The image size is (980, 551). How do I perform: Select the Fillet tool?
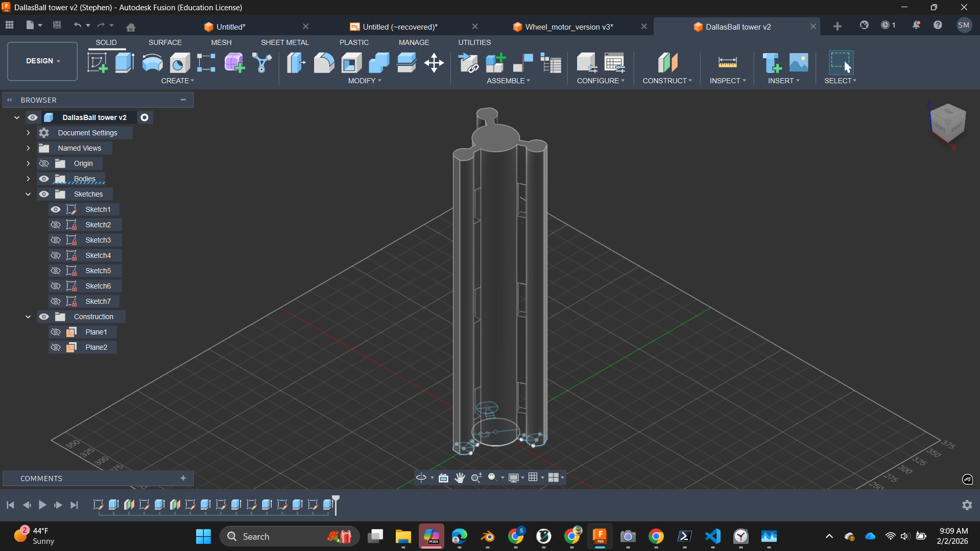pyautogui.click(x=324, y=63)
